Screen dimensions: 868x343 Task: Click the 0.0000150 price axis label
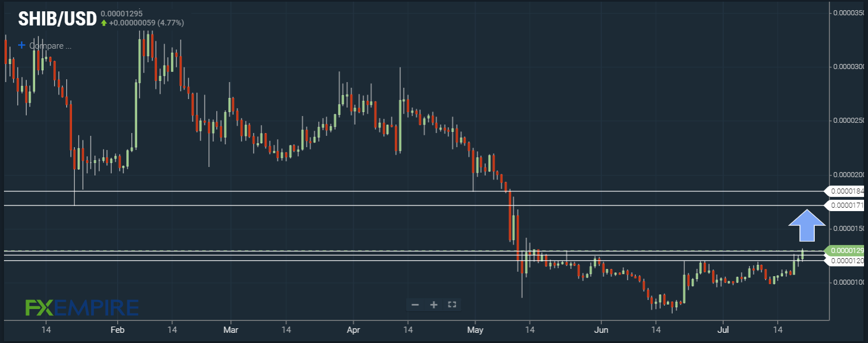point(850,228)
